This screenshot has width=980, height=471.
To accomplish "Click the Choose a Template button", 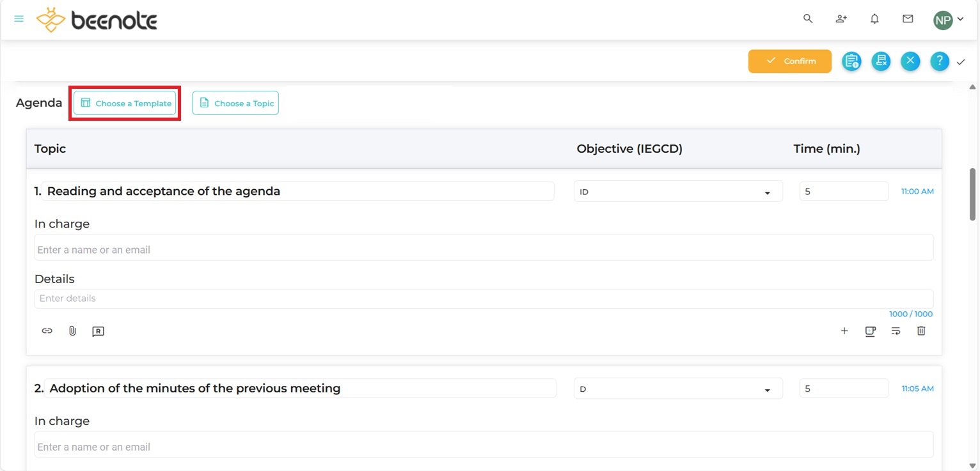I will click(x=125, y=103).
